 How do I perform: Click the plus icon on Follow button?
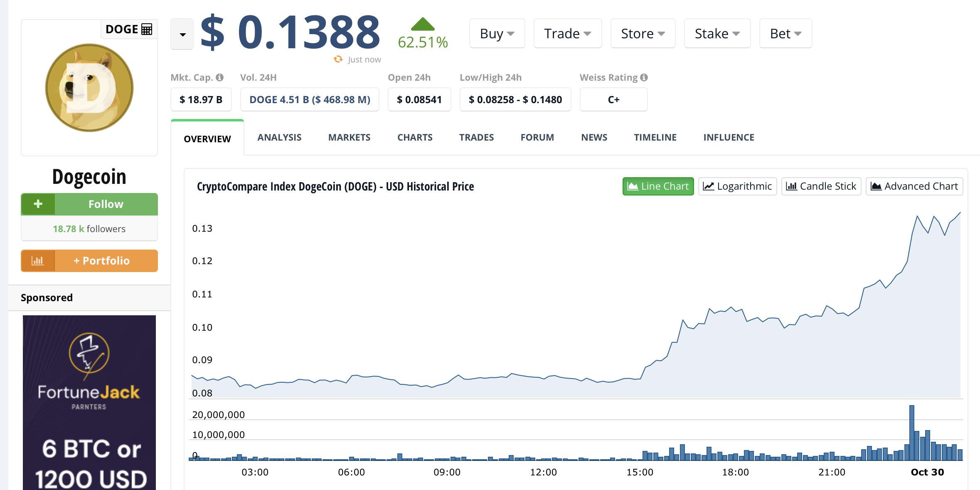(x=38, y=204)
